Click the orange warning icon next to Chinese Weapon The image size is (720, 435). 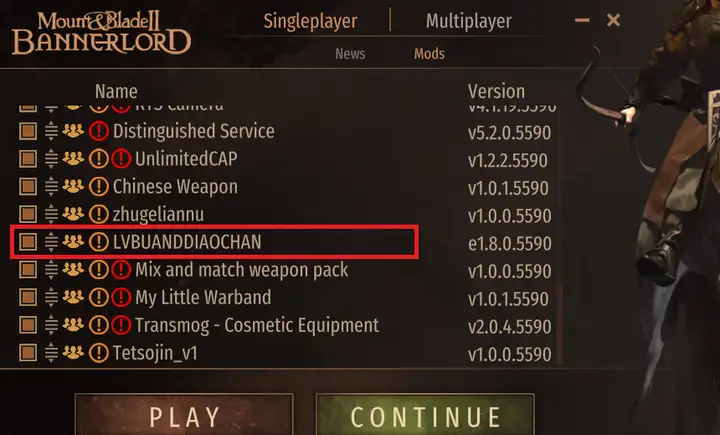[98, 187]
